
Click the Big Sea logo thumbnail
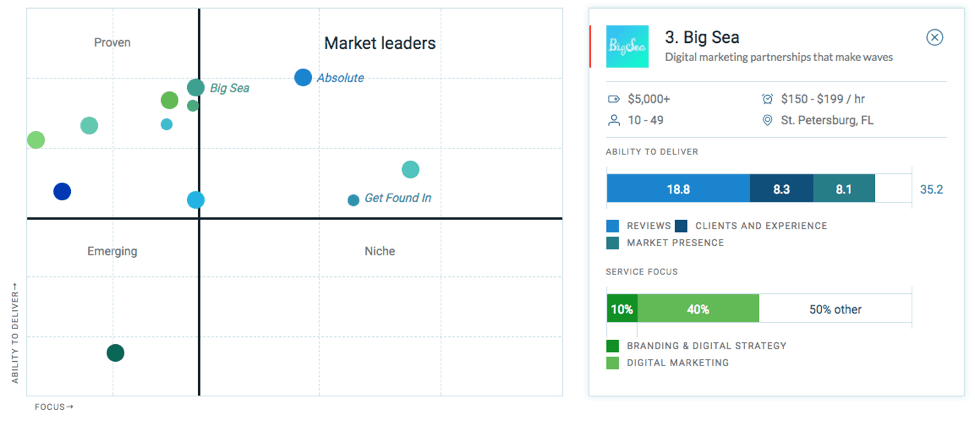(627, 47)
